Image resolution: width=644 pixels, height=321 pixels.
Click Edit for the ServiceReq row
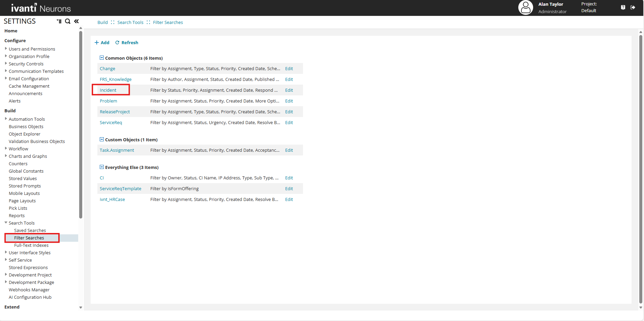pyautogui.click(x=289, y=122)
